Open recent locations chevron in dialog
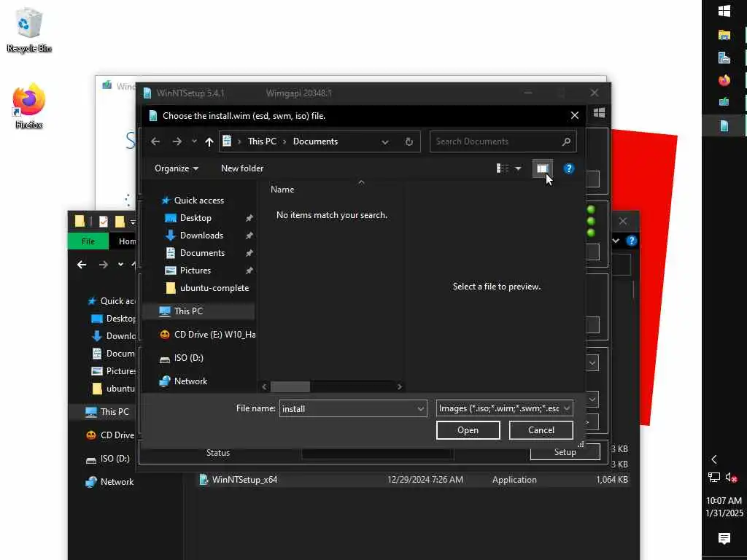This screenshot has width=747, height=560. (x=194, y=141)
